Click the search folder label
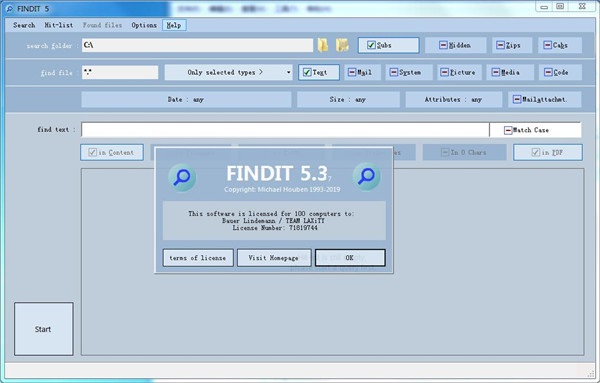The image size is (600, 383). 52,46
